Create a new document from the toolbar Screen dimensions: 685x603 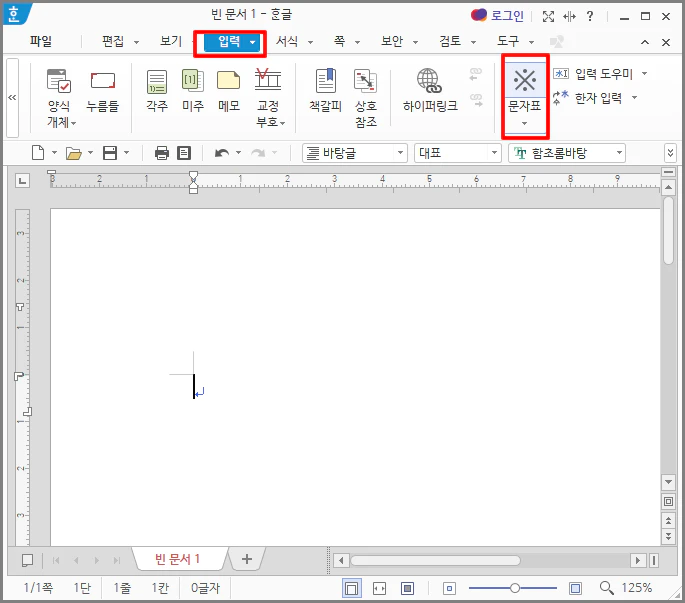(38, 153)
